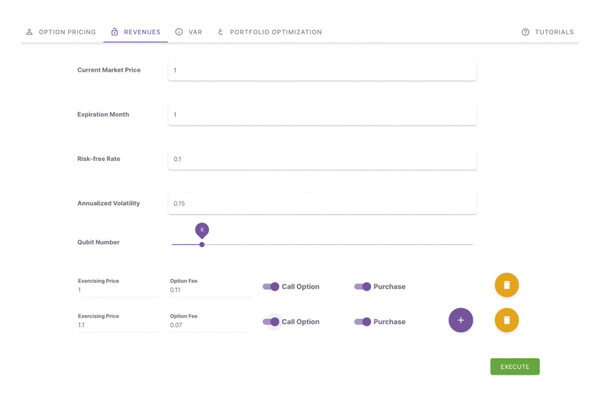Click the Annualized Volatility label
The height and width of the screenshot is (397, 600).
(109, 203)
